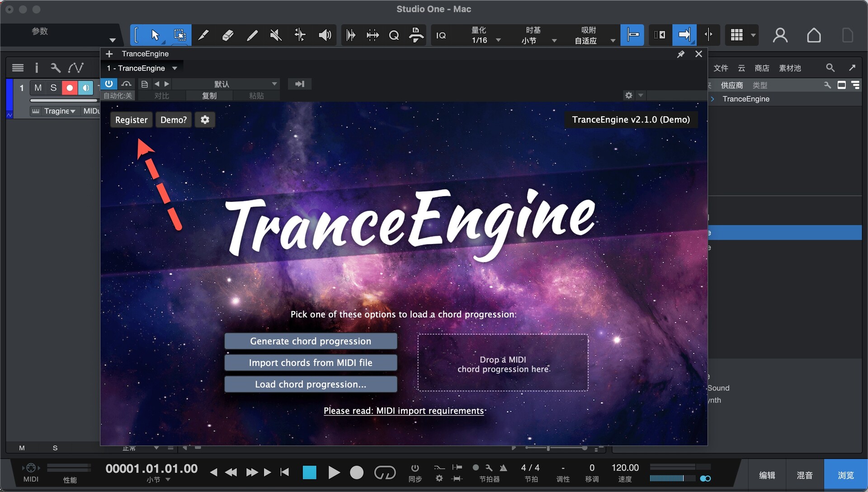Select the Arrow tool in the toolbar

(155, 35)
